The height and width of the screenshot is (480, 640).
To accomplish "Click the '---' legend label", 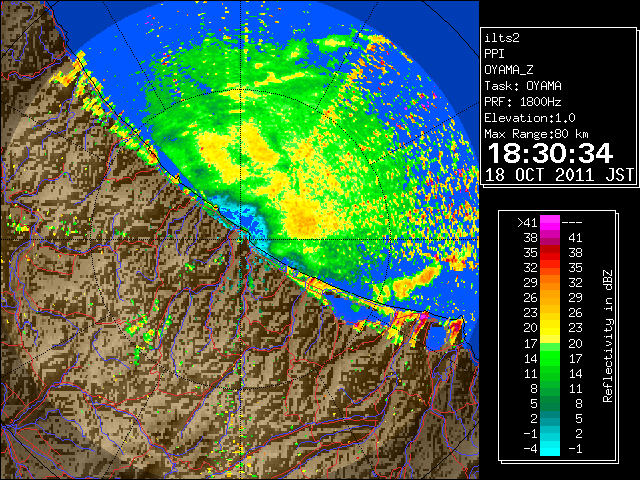I will pyautogui.click(x=572, y=223).
